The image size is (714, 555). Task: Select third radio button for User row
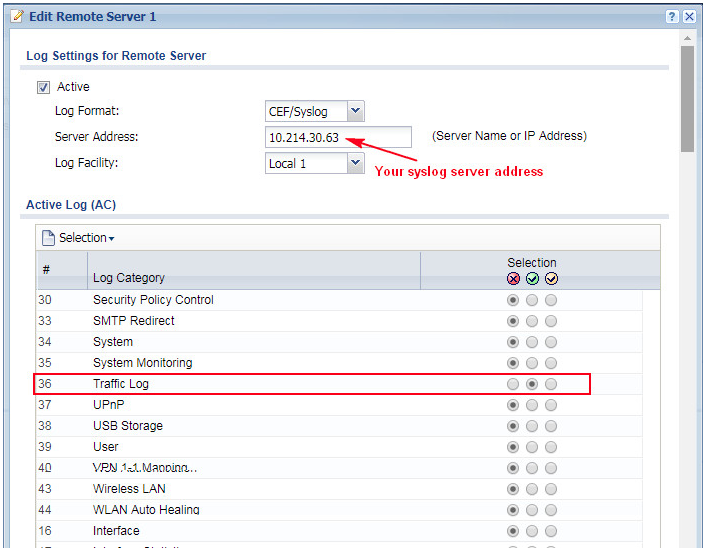[551, 447]
